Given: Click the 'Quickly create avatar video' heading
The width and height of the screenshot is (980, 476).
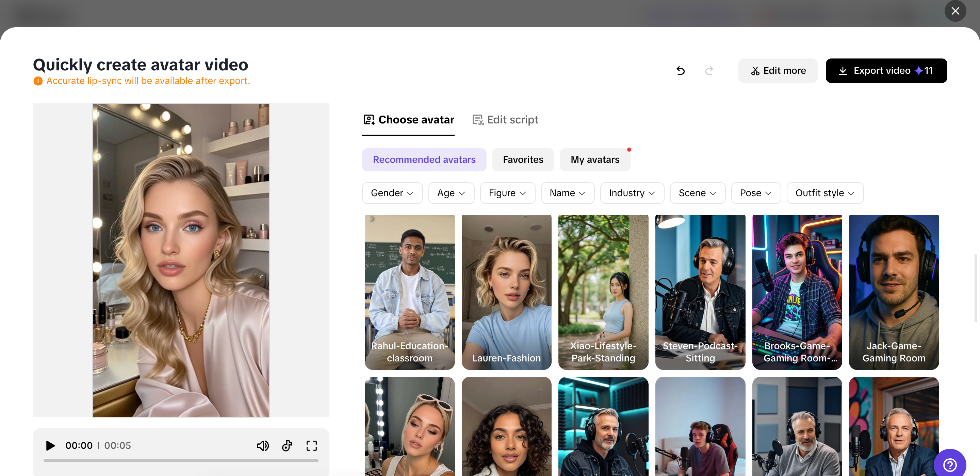Looking at the screenshot, I should [141, 65].
